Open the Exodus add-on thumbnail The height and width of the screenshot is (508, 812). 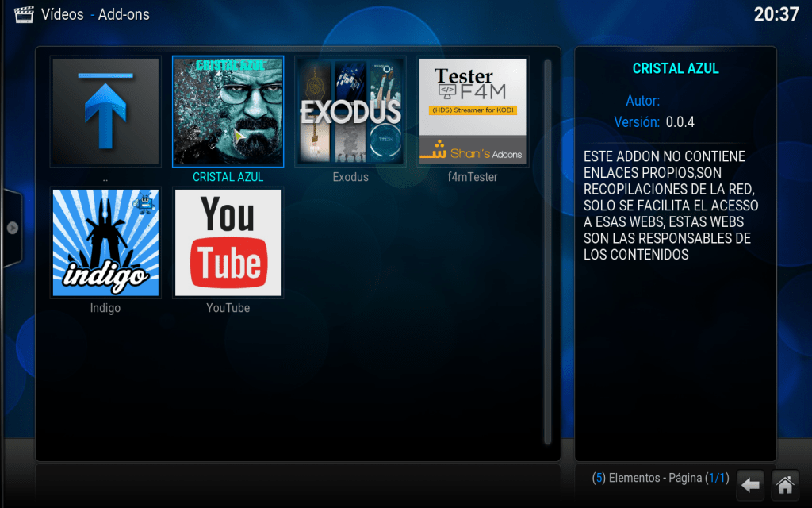(350, 111)
